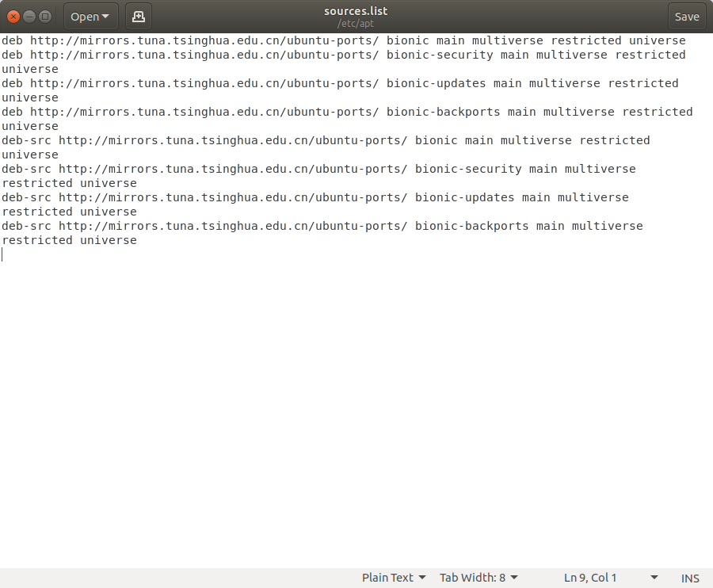Viewport: 713px width, 588px height.
Task: Save the sources.list file
Action: [687, 17]
